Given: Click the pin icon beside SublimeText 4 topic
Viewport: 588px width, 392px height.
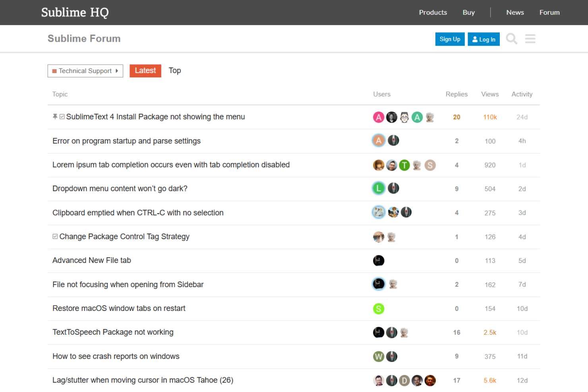Looking at the screenshot, I should [55, 116].
